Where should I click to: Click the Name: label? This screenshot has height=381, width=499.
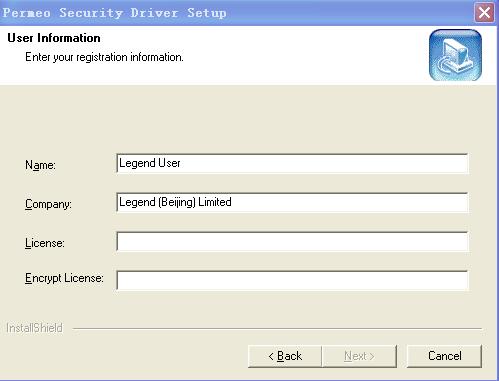point(40,165)
